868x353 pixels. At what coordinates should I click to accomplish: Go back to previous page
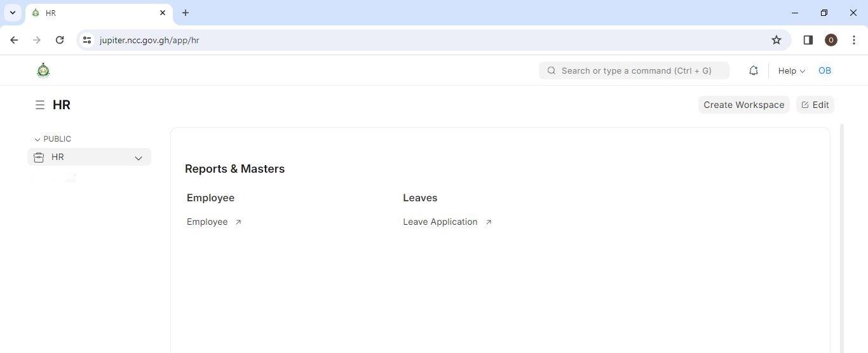pyautogui.click(x=14, y=40)
